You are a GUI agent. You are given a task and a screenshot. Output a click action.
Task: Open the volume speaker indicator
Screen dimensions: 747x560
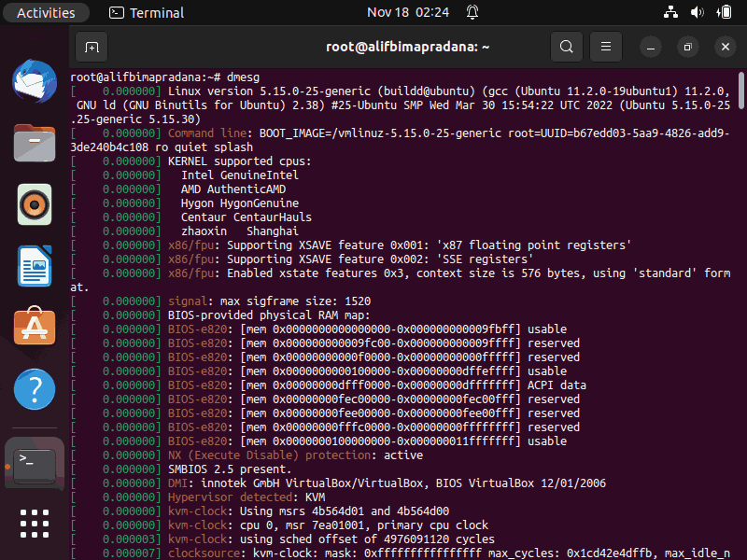pos(697,12)
